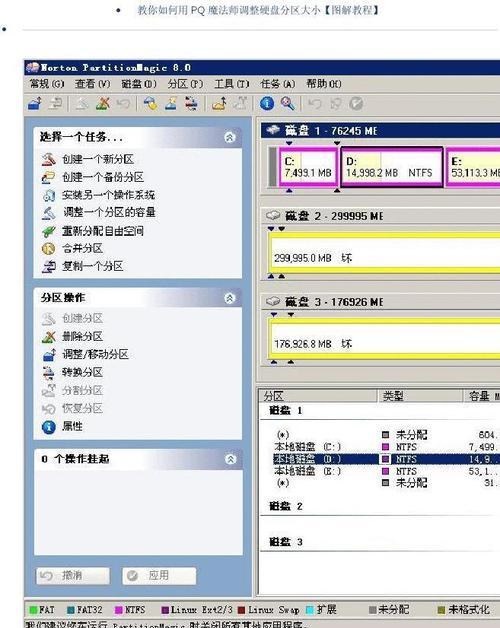Click the grayed copy partition icon, second in toolbar
Viewport: 500px width, 628px height.
pos(55,104)
